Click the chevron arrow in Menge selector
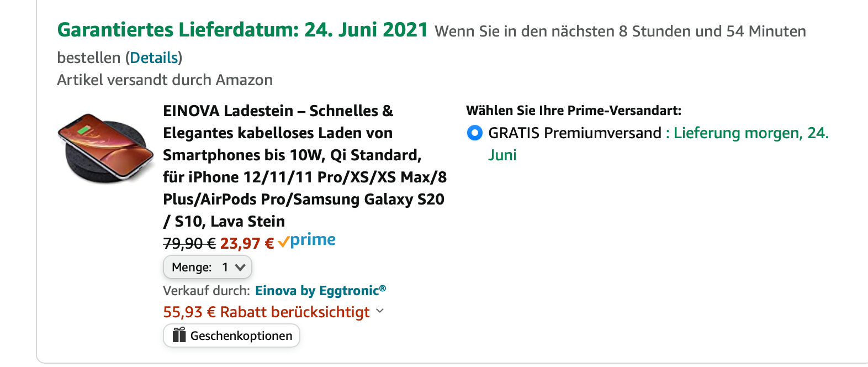Image resolution: width=868 pixels, height=367 pixels. click(240, 268)
